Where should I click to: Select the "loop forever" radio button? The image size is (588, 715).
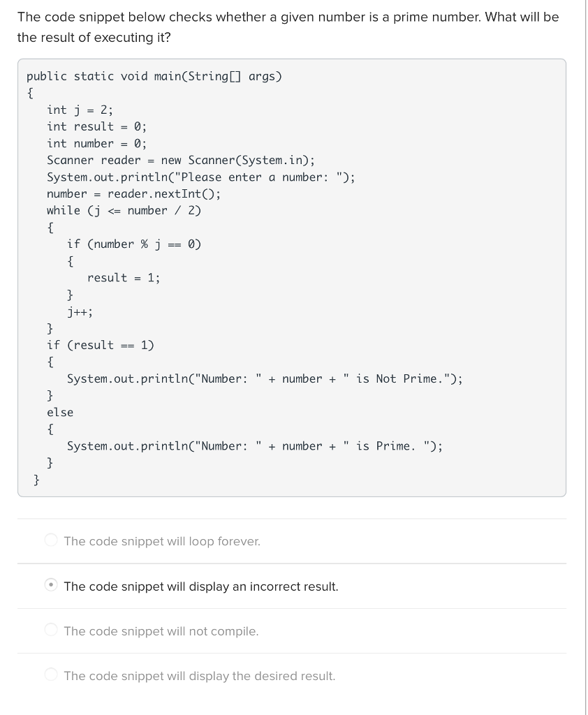click(51, 541)
